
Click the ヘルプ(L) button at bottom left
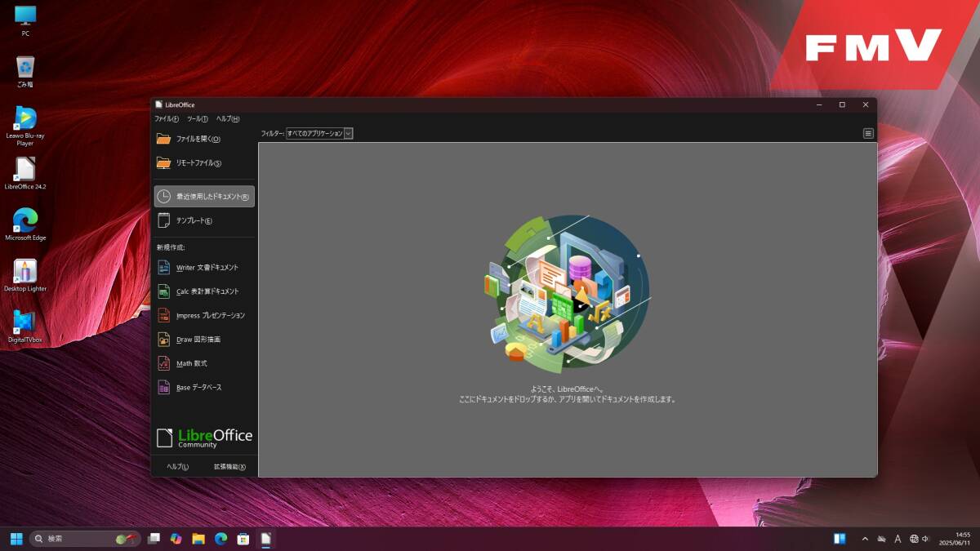click(x=178, y=467)
